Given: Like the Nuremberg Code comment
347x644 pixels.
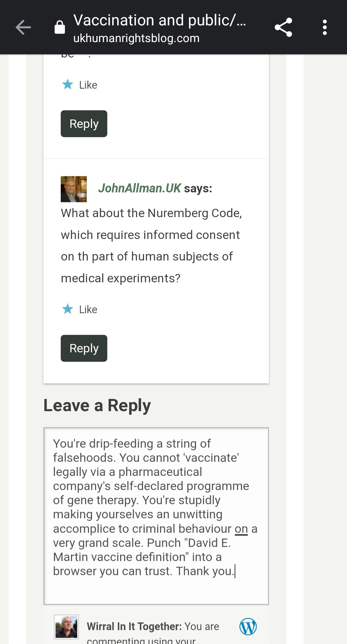Looking at the screenshot, I should [88, 309].
